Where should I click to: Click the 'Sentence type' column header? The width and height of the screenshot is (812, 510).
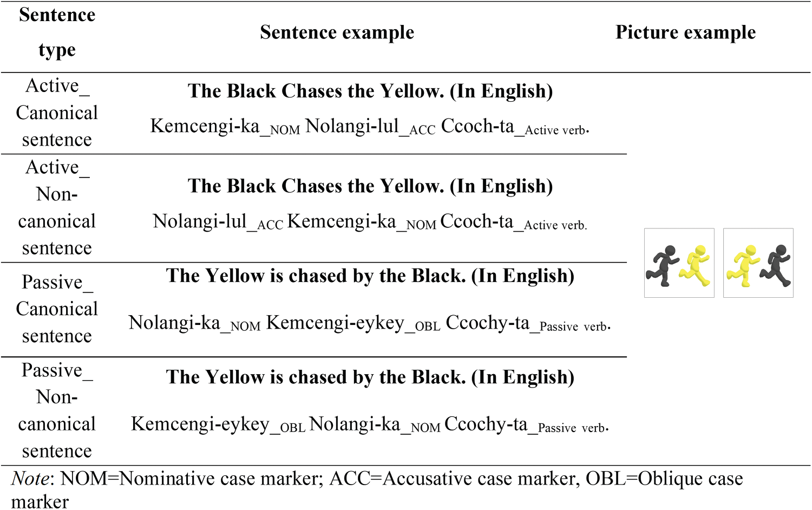[x=57, y=32]
